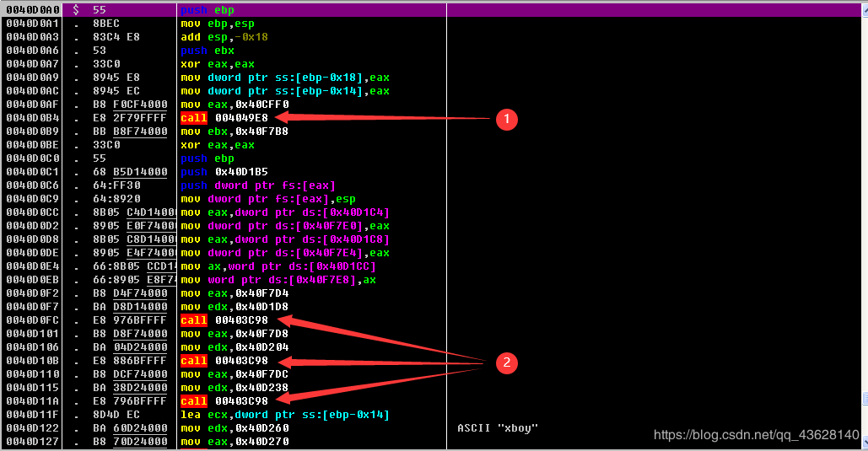This screenshot has width=868, height=451.
Task: Click the comment ASCII "xboy"
Action: [x=498, y=428]
